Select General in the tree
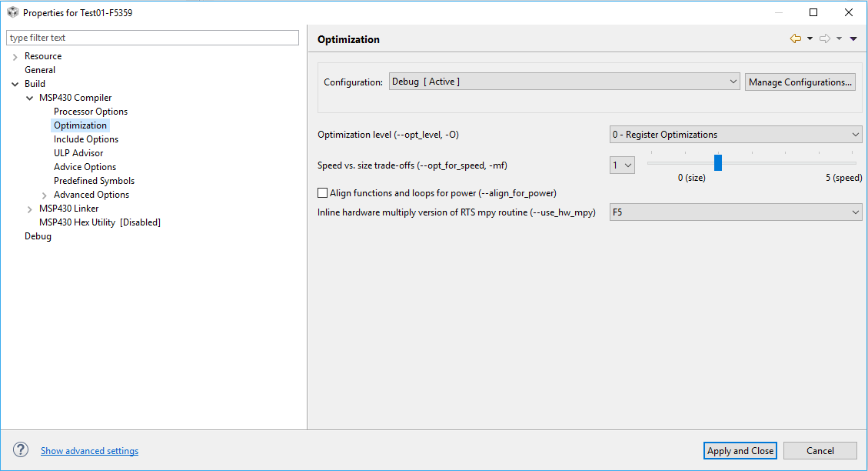Screen dimensions: 868x471 coord(40,70)
